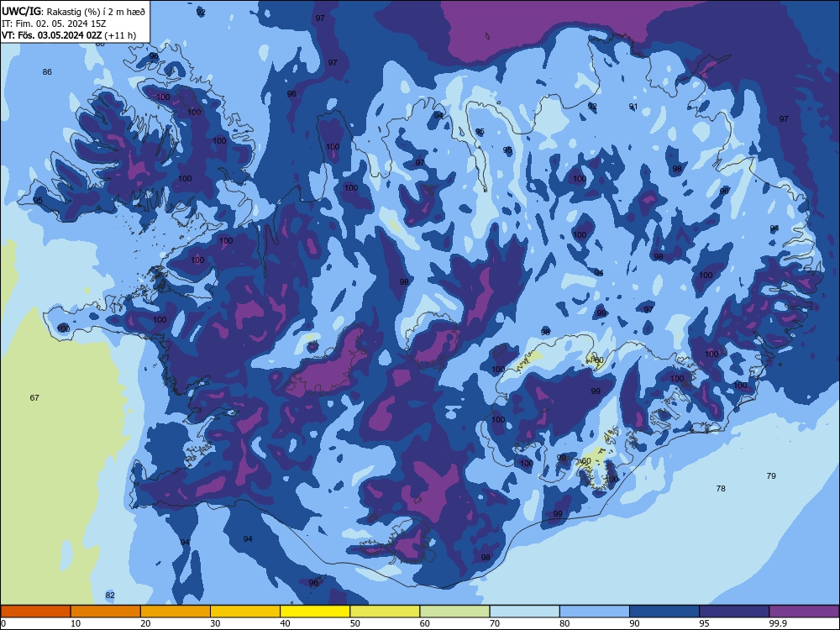Click the '90' tick label on the legend
840x630 pixels.
click(x=635, y=623)
